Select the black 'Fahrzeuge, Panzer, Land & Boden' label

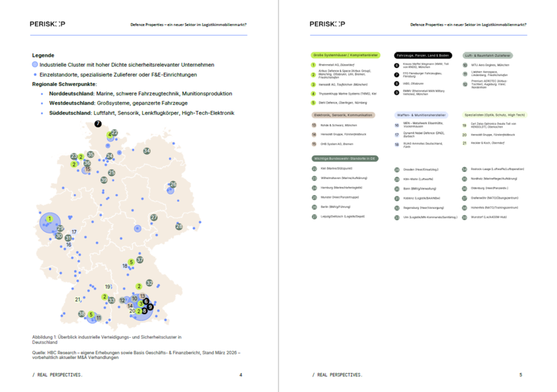tap(423, 56)
